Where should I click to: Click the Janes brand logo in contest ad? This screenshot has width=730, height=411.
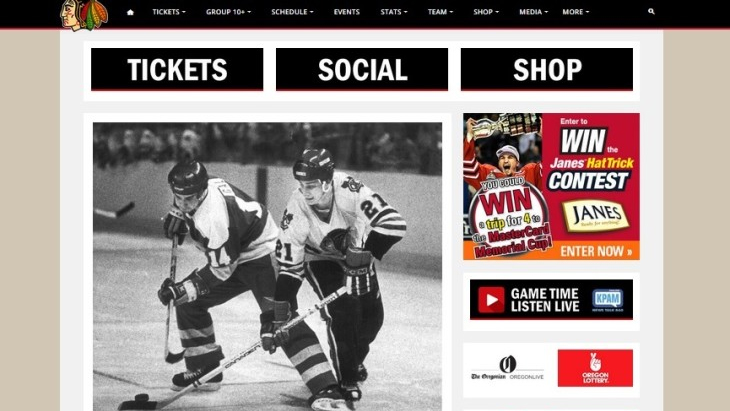[x=596, y=216]
